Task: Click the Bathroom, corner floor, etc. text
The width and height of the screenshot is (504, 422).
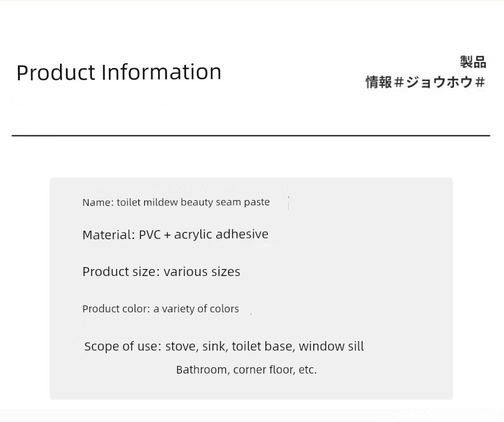Action: 246,370
